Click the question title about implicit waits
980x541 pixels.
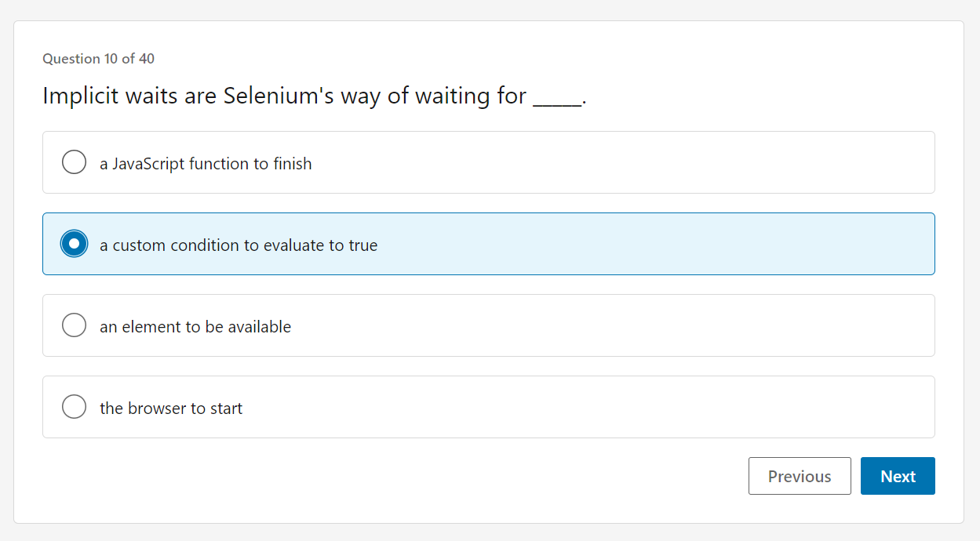point(314,95)
